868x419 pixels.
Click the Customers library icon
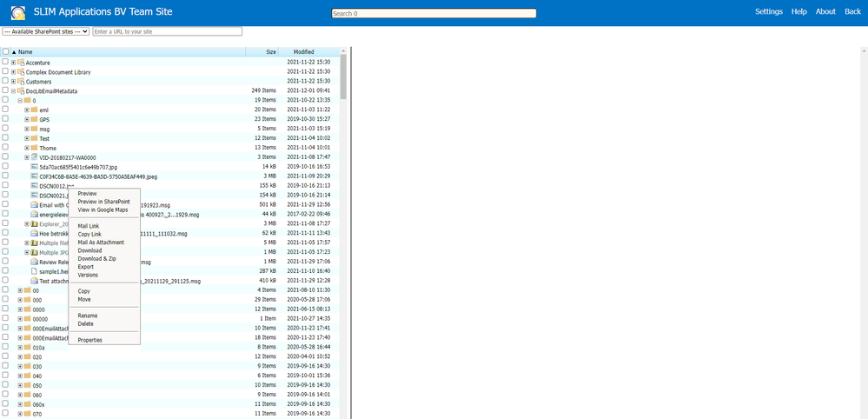click(x=21, y=82)
